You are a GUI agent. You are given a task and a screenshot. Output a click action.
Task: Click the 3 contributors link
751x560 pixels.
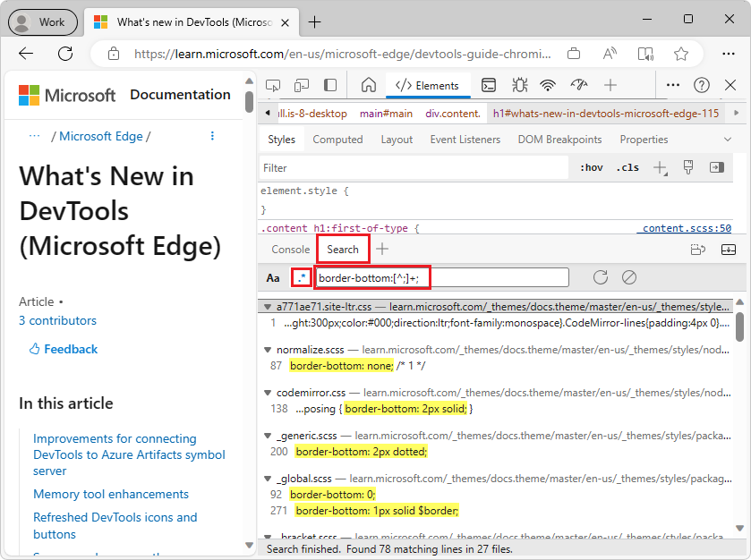click(57, 320)
